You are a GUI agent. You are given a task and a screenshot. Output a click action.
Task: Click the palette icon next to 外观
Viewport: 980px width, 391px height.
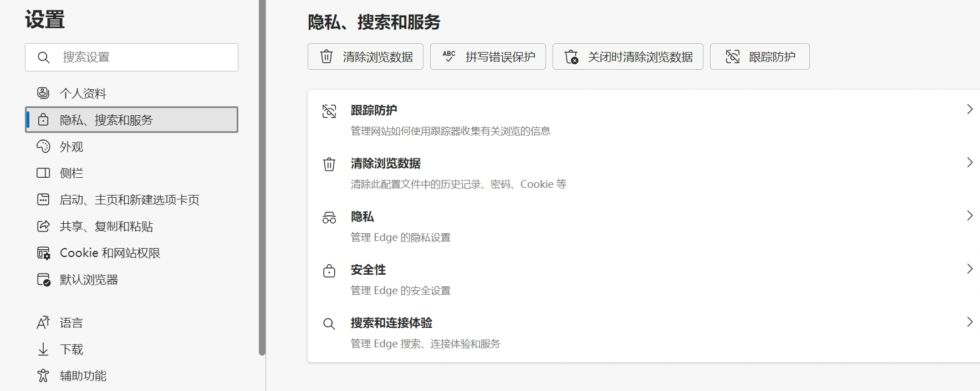(43, 146)
